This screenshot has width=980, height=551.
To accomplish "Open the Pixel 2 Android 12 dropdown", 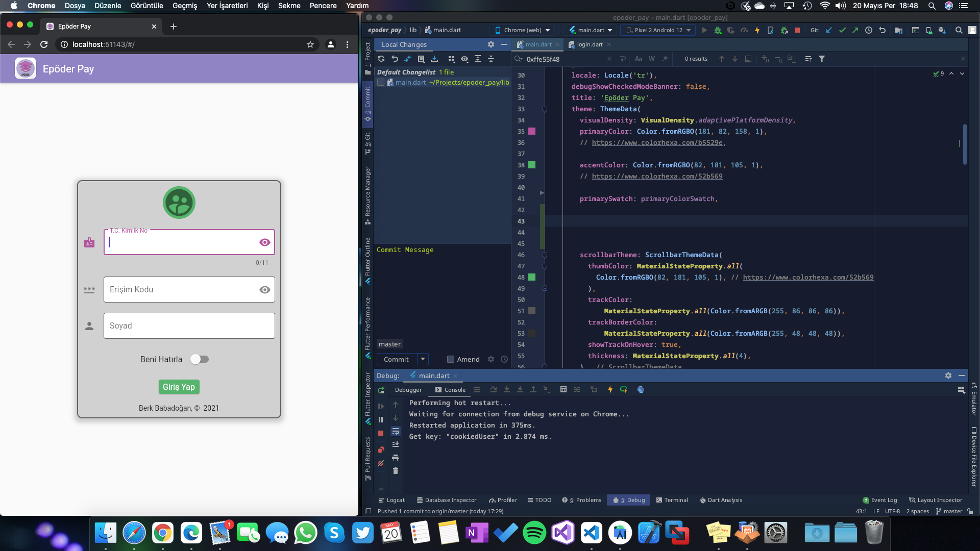I will tap(658, 31).
